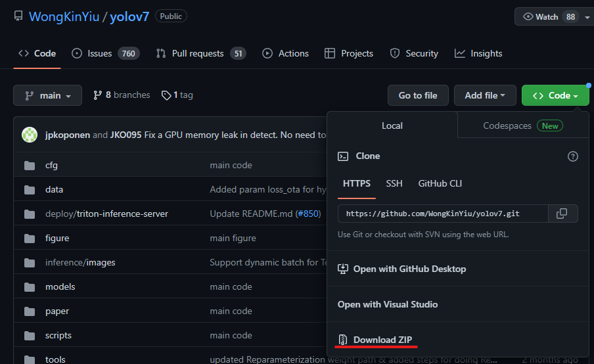View the 1 tag link
This screenshot has width=594, height=364.
click(177, 95)
